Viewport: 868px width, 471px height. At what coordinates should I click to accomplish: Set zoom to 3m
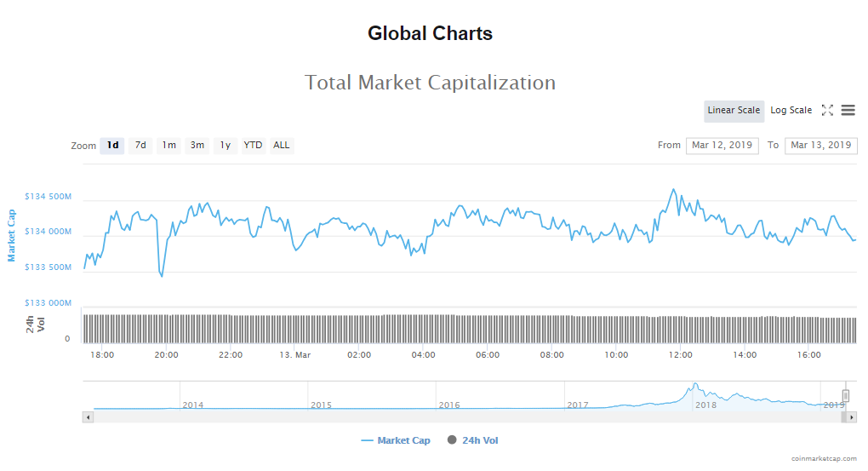point(197,146)
